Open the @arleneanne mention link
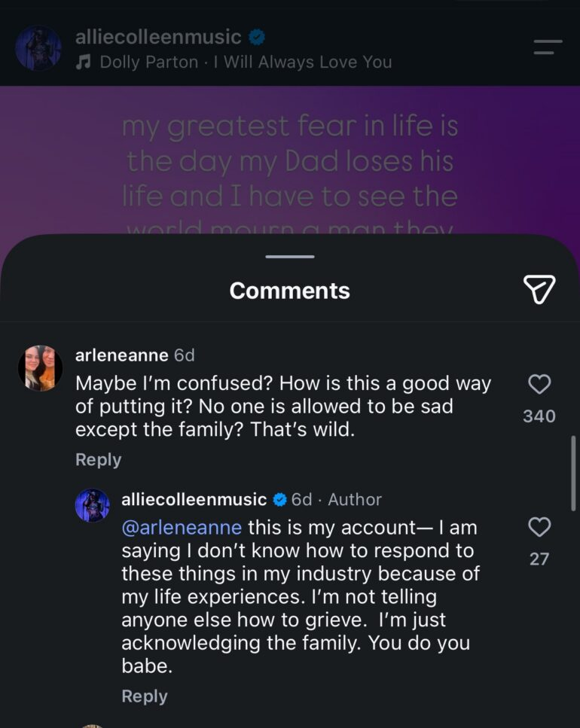 182,528
